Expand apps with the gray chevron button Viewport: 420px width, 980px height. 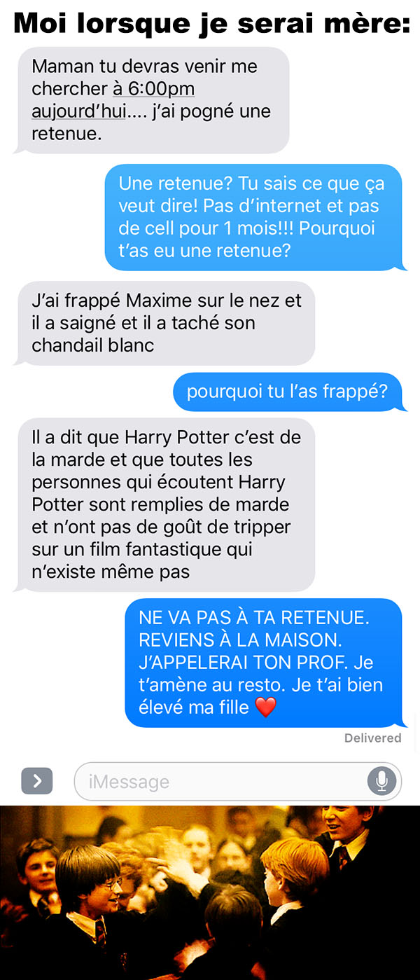(x=37, y=781)
